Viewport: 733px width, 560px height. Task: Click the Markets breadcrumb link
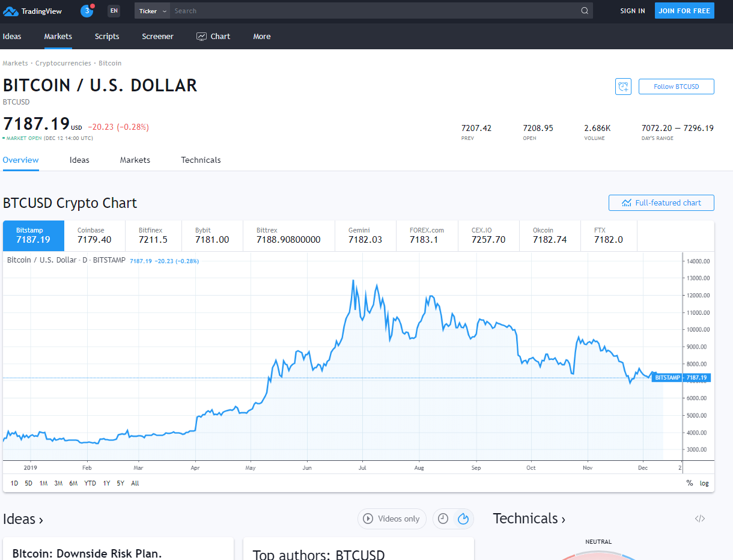click(15, 63)
